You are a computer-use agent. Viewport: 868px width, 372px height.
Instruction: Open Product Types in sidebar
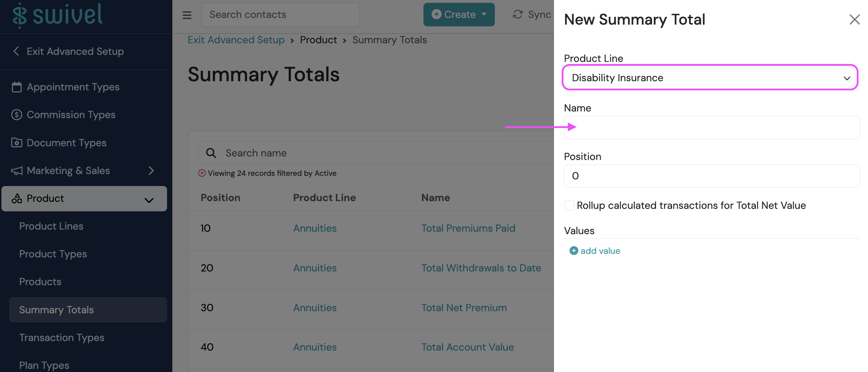(x=53, y=254)
